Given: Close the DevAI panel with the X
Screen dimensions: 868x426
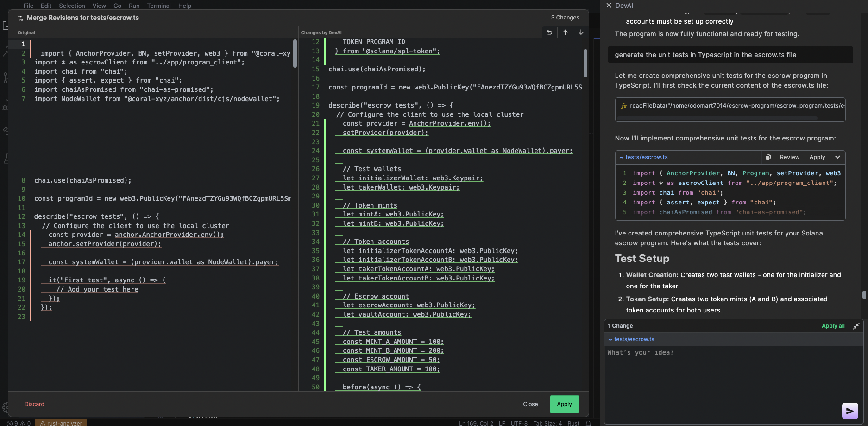Looking at the screenshot, I should pyautogui.click(x=609, y=6).
